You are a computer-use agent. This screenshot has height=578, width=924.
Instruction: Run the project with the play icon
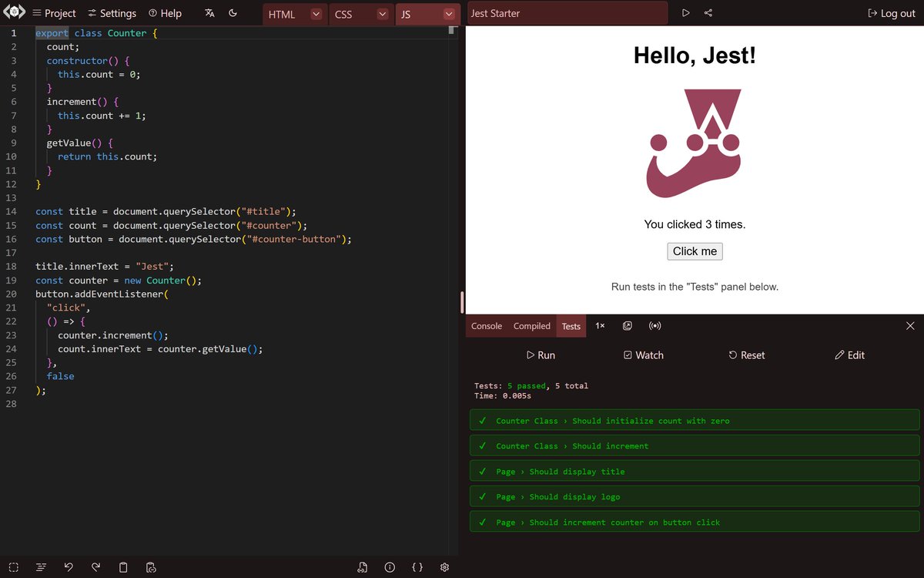(x=686, y=13)
